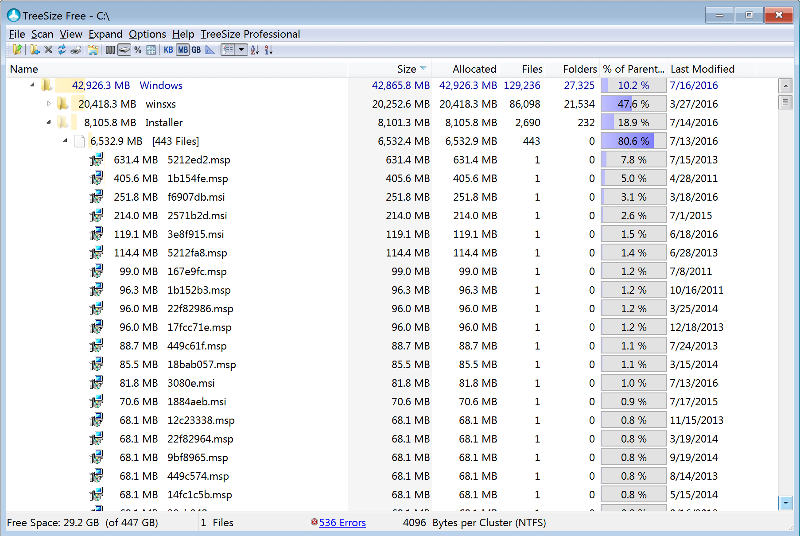Image resolution: width=800 pixels, height=536 pixels.
Task: Click the 2571b2d.msi installer icon
Action: pyautogui.click(x=96, y=215)
